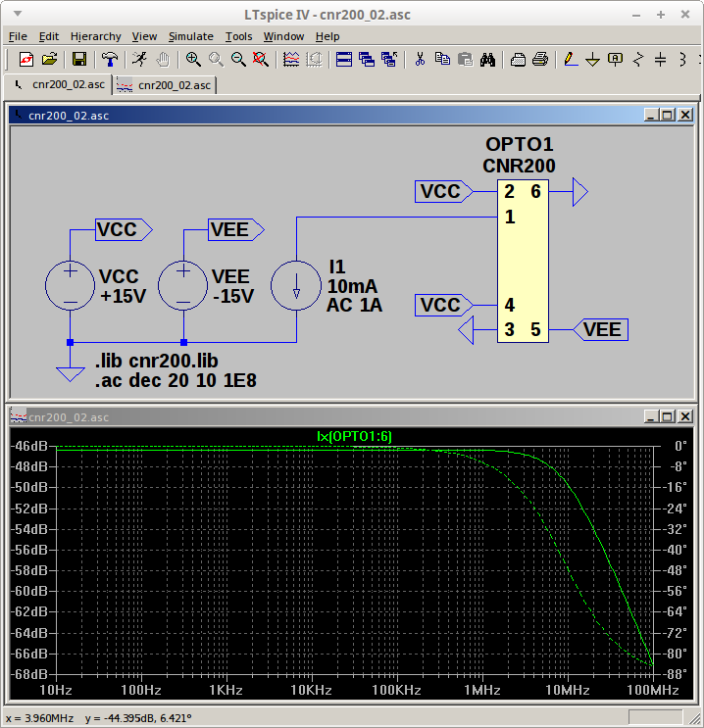The height and width of the screenshot is (728, 704).
Task: Click the '-15V' value of VEE source
Action: click(x=233, y=296)
